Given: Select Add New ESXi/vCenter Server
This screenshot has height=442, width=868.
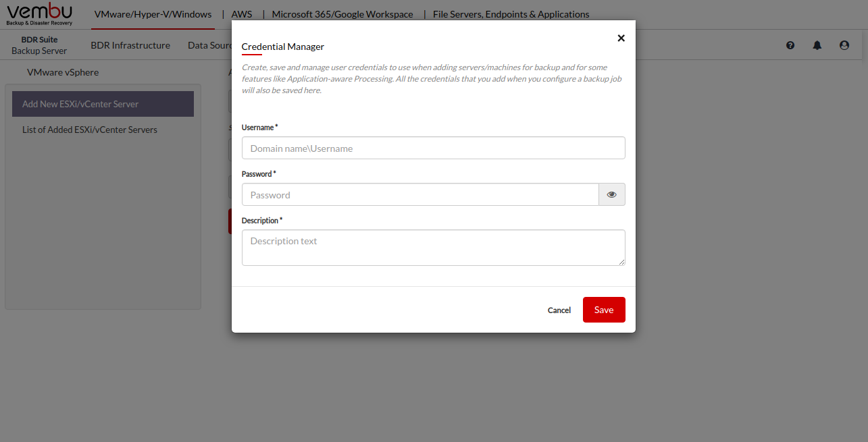Looking at the screenshot, I should [x=103, y=104].
